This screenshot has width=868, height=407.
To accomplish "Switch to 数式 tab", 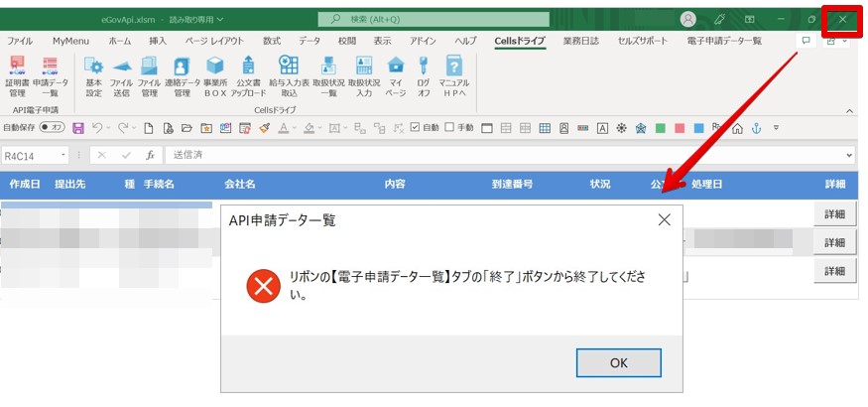I will (x=272, y=41).
